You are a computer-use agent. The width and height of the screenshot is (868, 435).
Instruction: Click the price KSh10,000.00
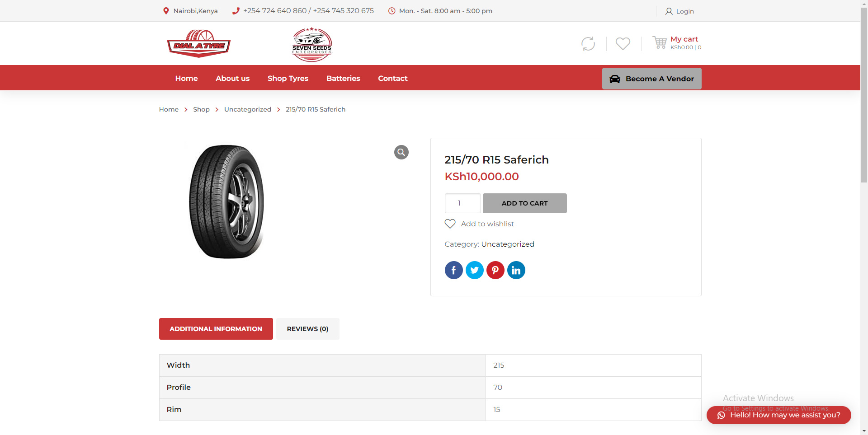(x=482, y=177)
